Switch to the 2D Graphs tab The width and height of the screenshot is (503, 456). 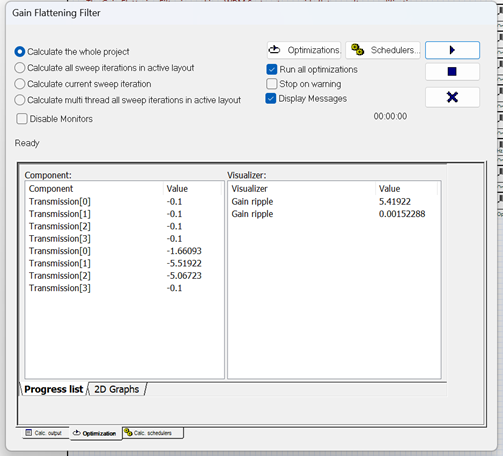pyautogui.click(x=116, y=389)
